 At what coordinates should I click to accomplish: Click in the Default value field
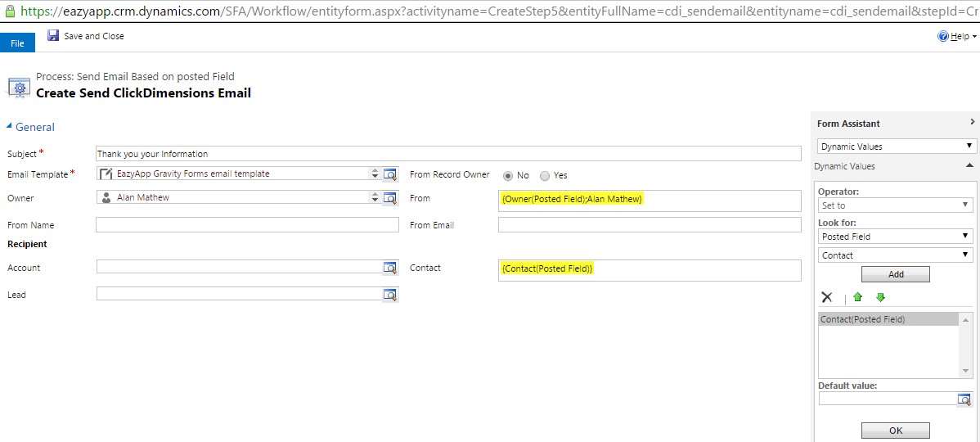click(888, 399)
